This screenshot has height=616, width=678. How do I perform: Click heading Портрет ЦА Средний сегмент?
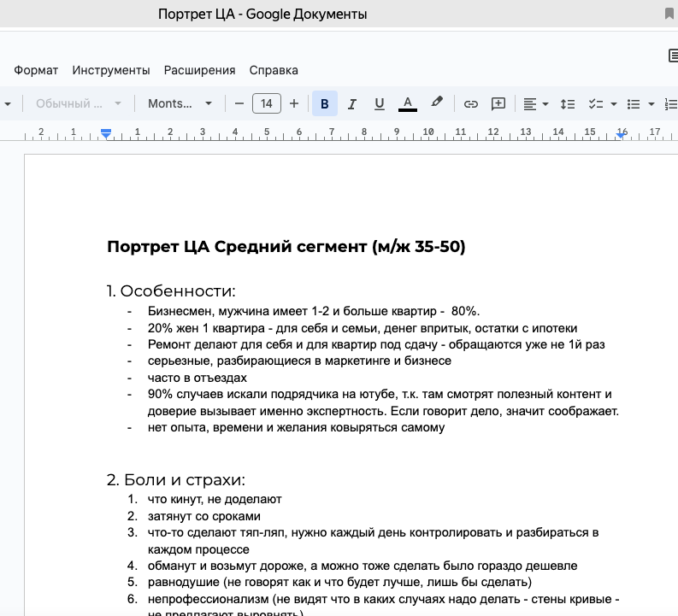(286, 247)
